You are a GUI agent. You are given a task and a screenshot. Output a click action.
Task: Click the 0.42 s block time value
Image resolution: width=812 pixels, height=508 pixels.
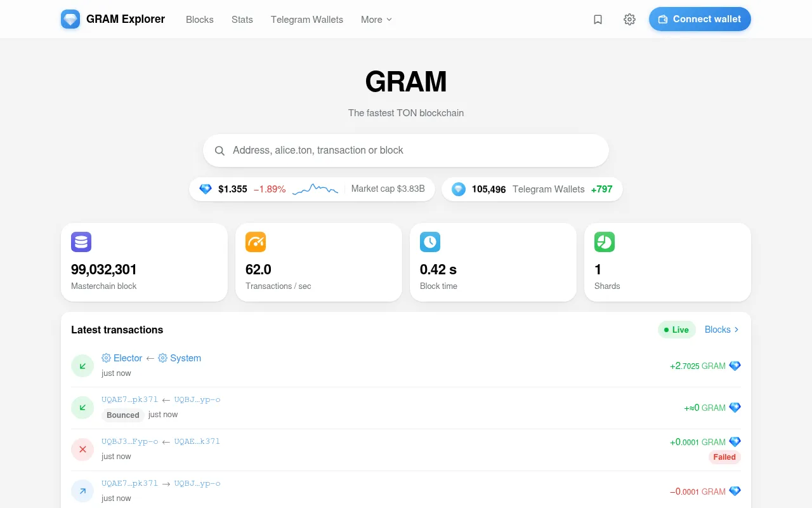tap(438, 269)
